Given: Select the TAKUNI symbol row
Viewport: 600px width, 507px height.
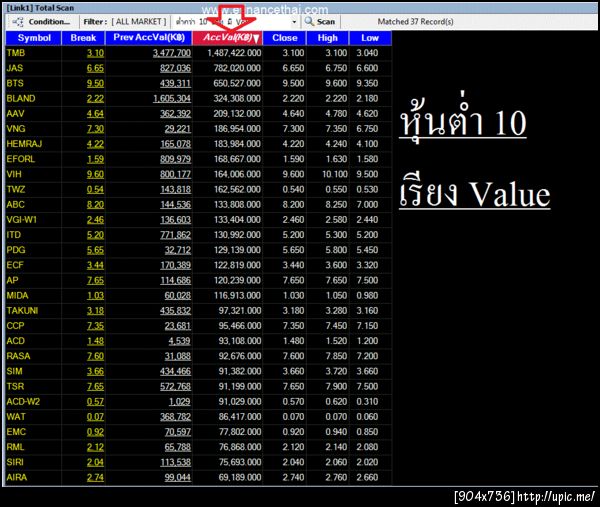Looking at the screenshot, I should click(x=199, y=311).
